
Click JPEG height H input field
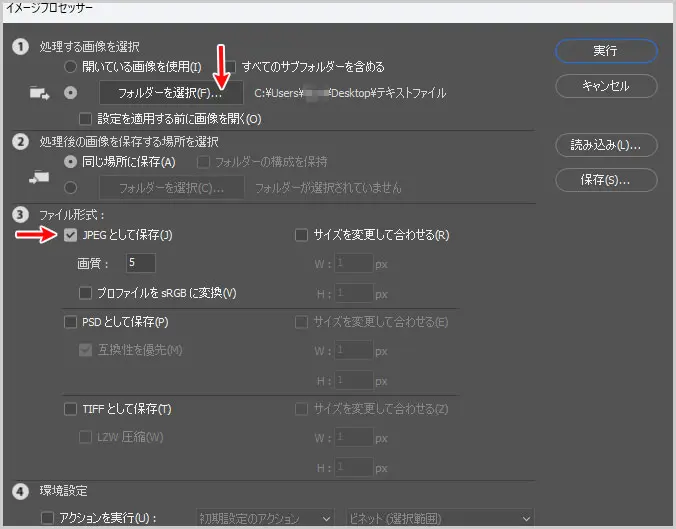tap(354, 293)
